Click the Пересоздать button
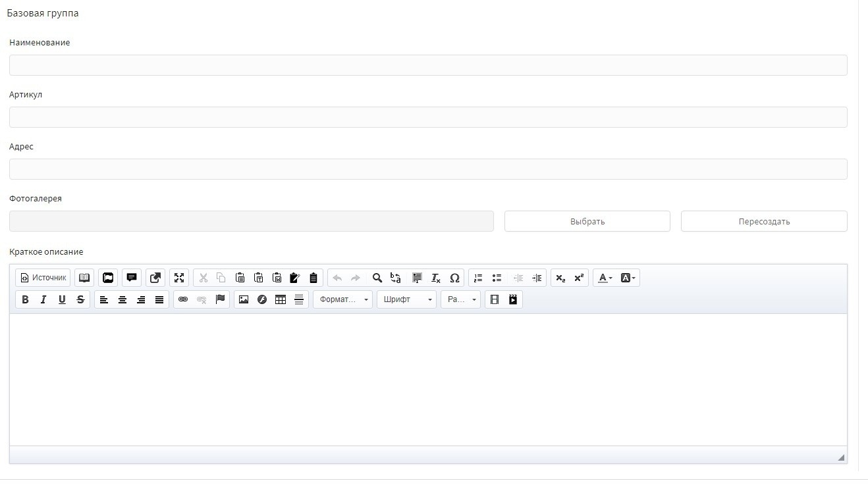 (764, 221)
